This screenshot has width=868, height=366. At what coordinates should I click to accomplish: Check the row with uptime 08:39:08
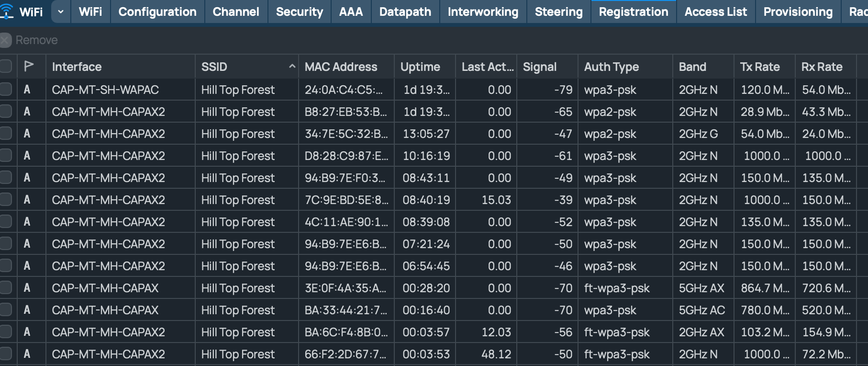pos(5,221)
